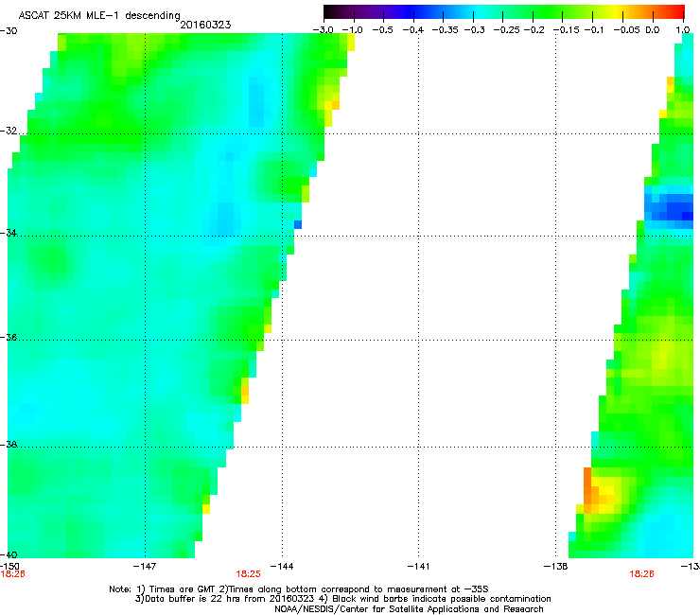Click the -0.3 color scale label
The width and height of the screenshot is (700, 615).
(474, 30)
